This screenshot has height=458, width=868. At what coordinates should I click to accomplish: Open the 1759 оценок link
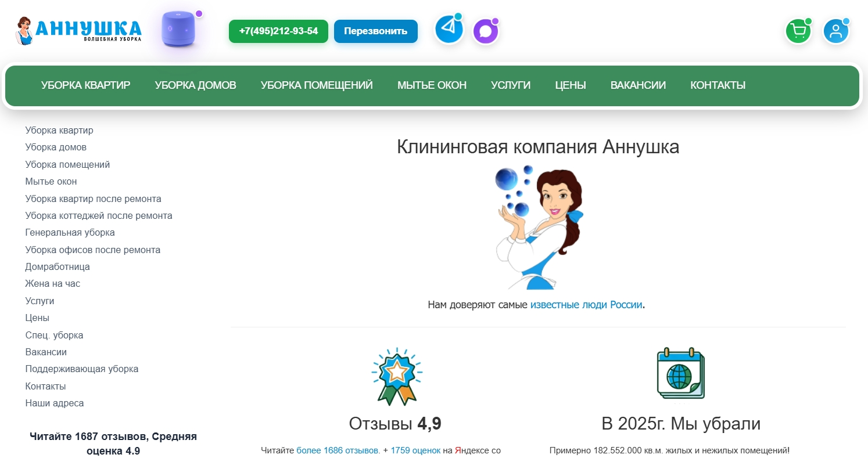415,450
